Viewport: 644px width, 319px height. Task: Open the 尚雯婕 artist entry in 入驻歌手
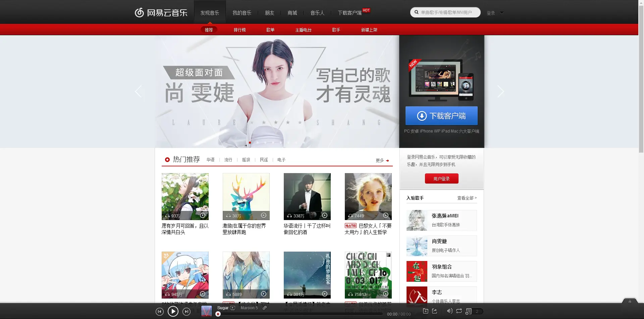click(441, 246)
